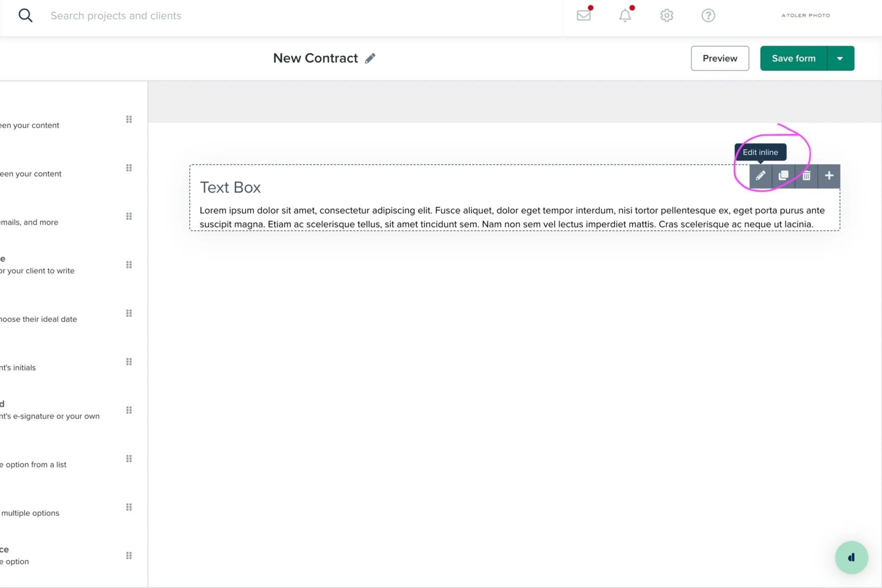Open notifications bell
The image size is (882, 588).
pos(625,15)
